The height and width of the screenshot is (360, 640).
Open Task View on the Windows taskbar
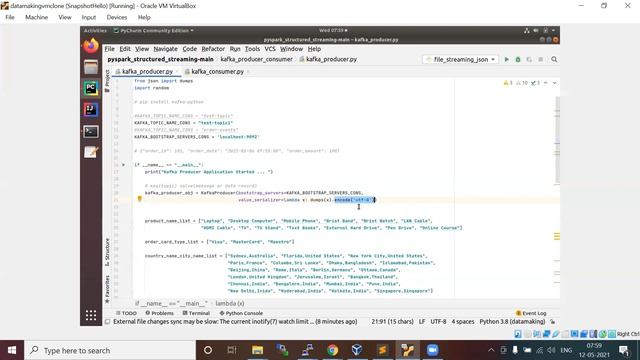coord(232,350)
